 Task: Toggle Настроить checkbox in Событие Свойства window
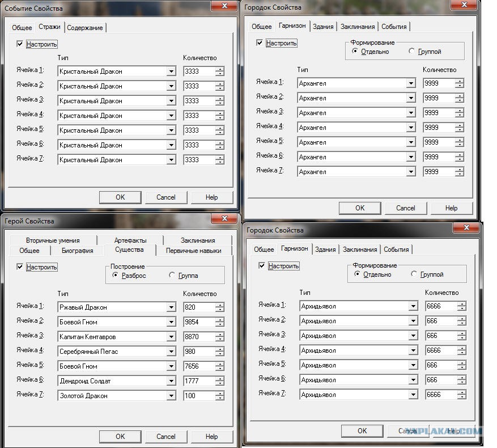tap(20, 44)
